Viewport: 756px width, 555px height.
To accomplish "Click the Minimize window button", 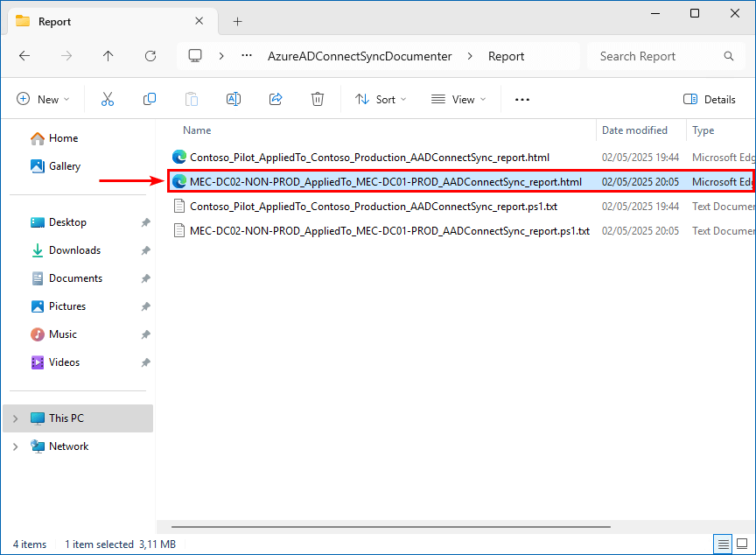I will pos(655,13).
